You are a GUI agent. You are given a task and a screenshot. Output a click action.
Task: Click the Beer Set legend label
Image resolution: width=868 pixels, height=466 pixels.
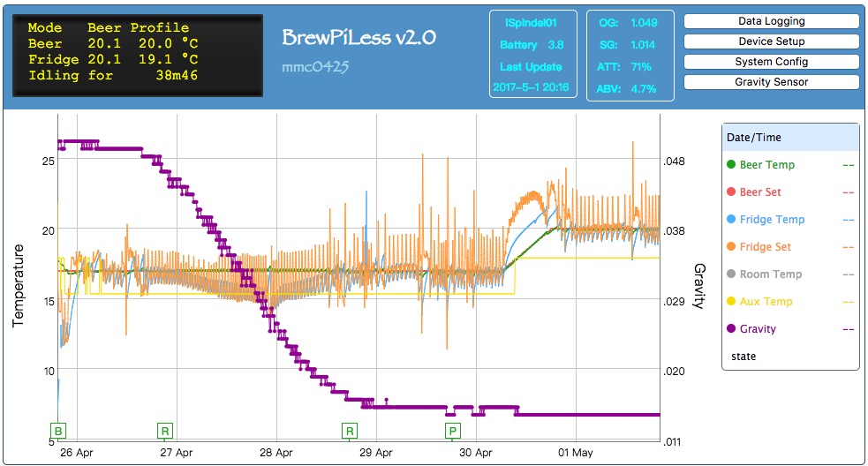[760, 192]
